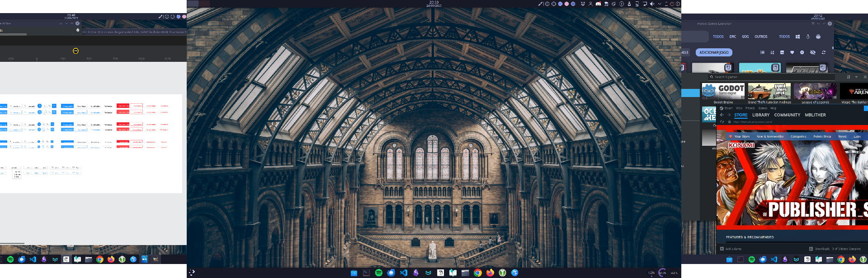Open Spotify from the center taskbar

(x=379, y=273)
